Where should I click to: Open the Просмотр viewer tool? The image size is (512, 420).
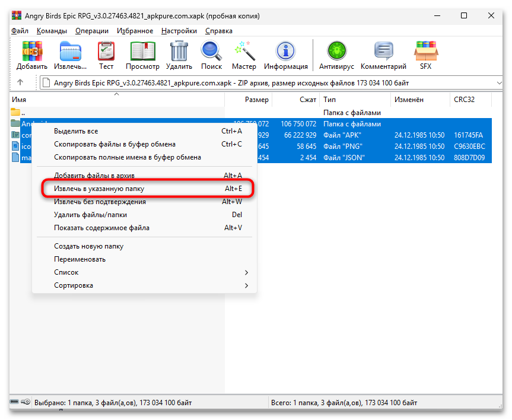tap(143, 51)
